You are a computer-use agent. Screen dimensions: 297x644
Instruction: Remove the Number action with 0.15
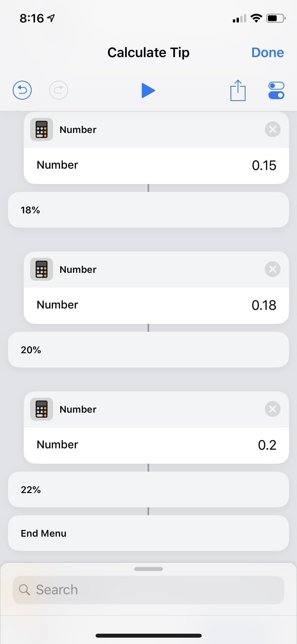(x=272, y=129)
